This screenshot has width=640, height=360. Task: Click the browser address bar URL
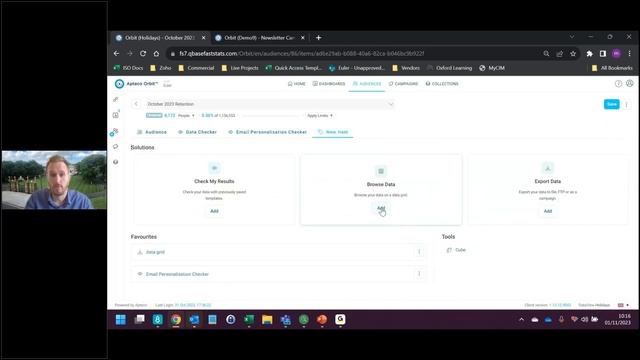pos(302,53)
